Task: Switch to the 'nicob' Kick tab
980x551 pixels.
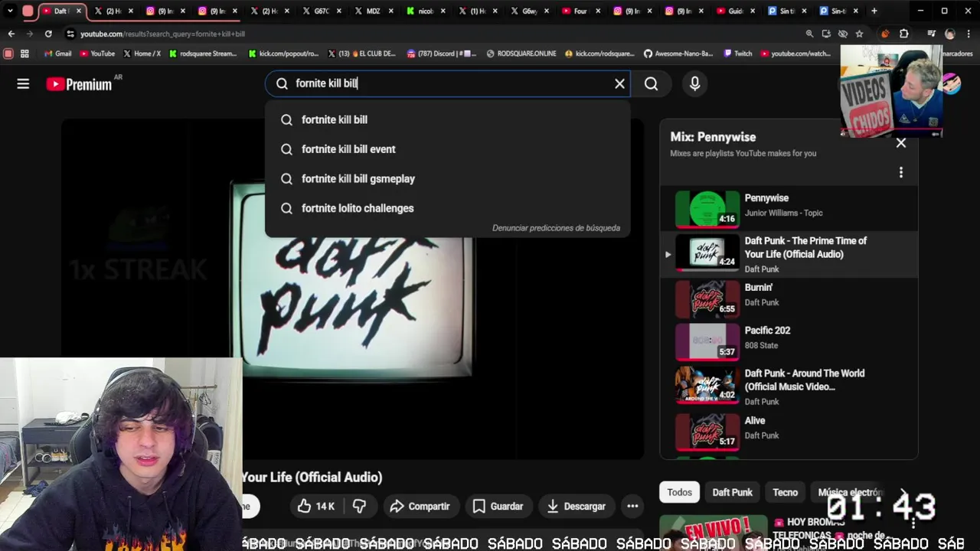Action: tap(426, 11)
